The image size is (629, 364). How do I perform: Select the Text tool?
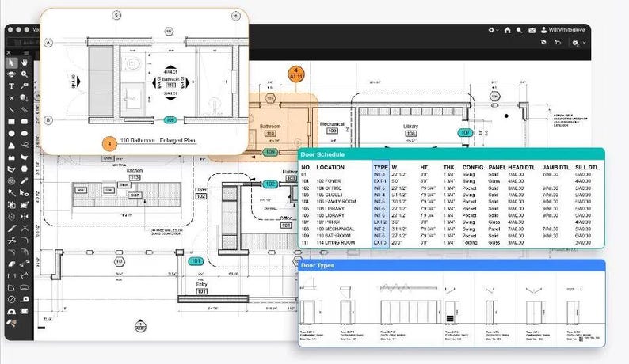click(11, 85)
